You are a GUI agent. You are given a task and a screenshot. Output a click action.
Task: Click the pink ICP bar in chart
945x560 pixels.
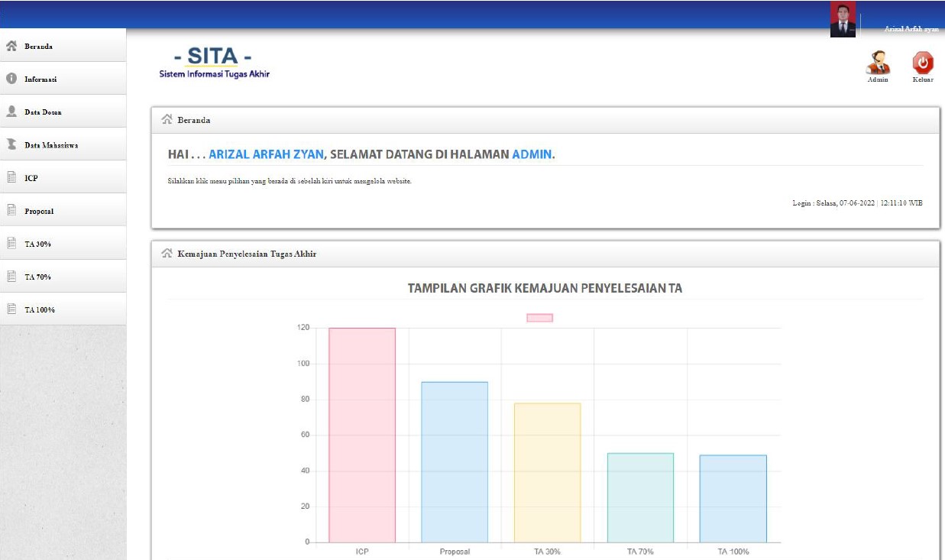click(362, 435)
